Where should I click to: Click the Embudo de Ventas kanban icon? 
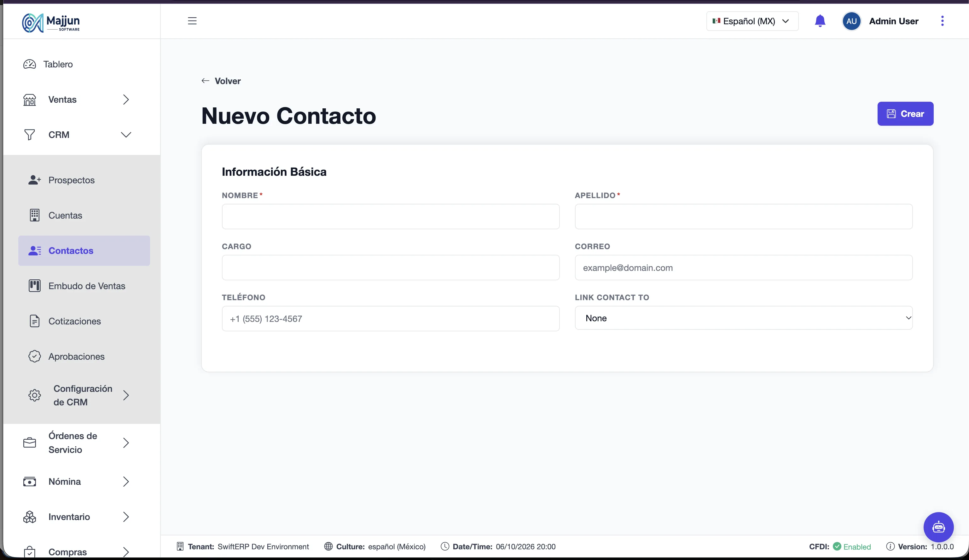(35, 286)
